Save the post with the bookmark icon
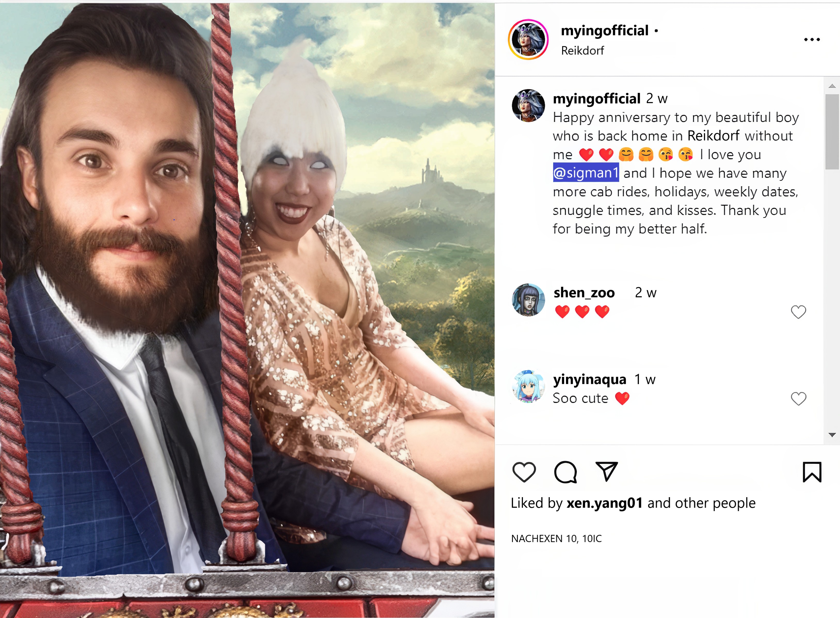 [x=812, y=472]
